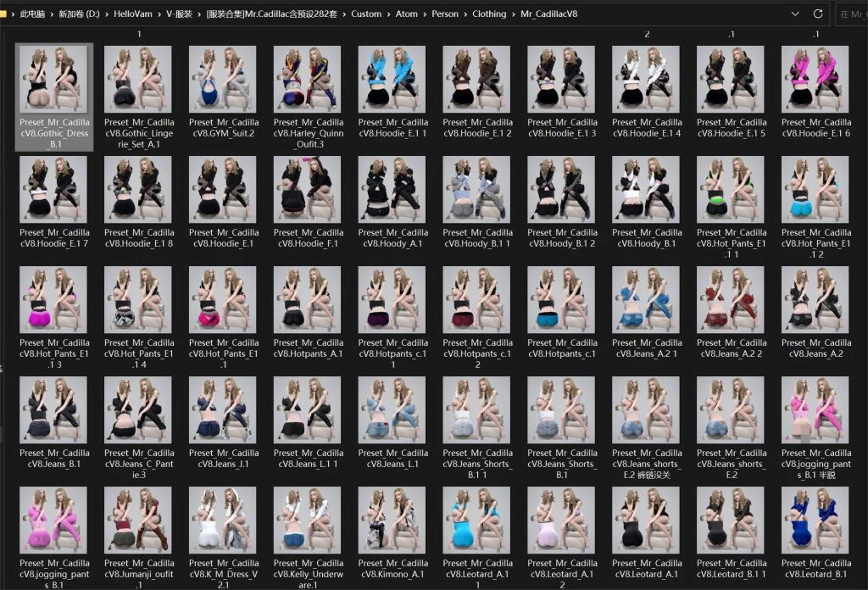Image resolution: width=868 pixels, height=590 pixels.
Task: Choose the Hoody_A.1 preset thumbnail
Action: pos(392,189)
